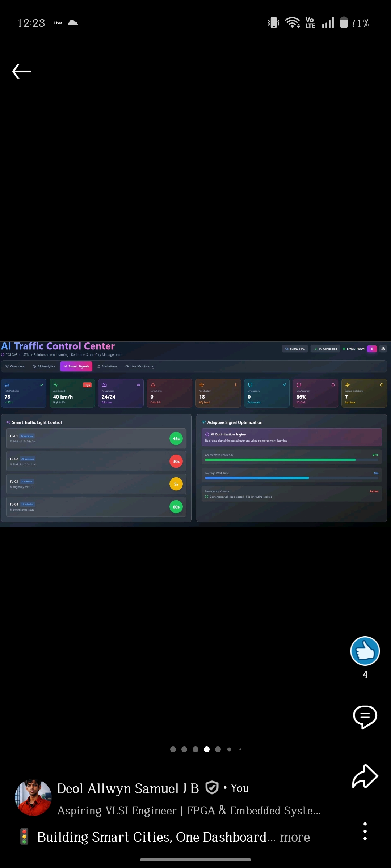
Task: Click the info icon on ML Accuracy card
Action: pyautogui.click(x=333, y=385)
